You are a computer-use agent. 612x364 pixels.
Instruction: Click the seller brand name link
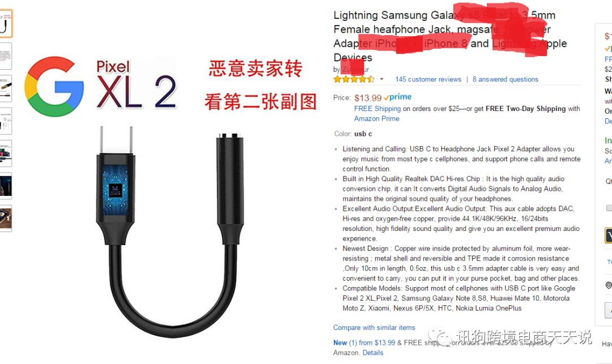click(355, 70)
